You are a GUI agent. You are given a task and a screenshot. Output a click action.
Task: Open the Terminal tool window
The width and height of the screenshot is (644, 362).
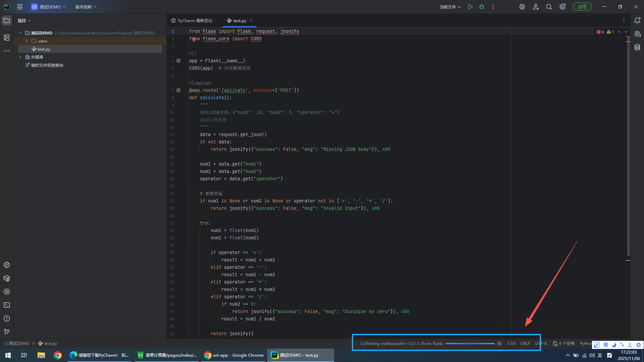(x=7, y=305)
